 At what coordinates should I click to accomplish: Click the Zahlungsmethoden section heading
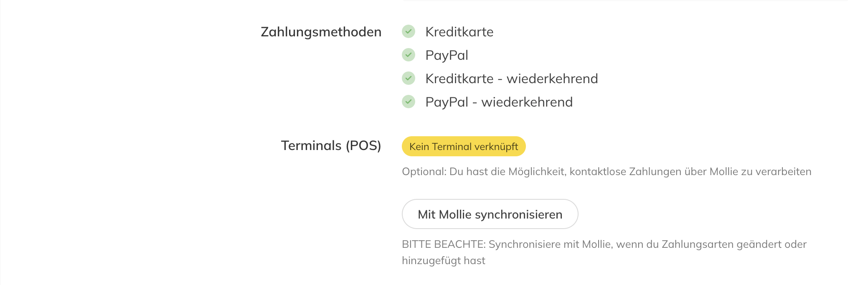click(x=321, y=32)
